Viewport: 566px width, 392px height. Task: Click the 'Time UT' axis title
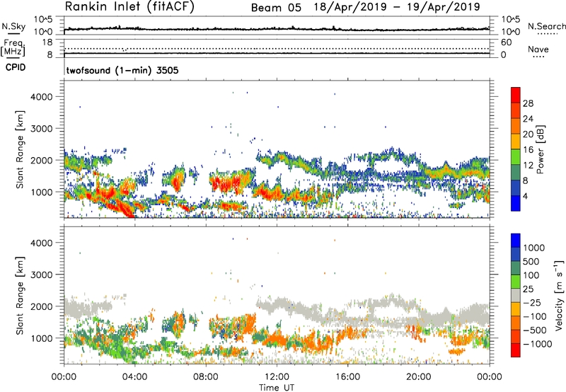pos(277,388)
